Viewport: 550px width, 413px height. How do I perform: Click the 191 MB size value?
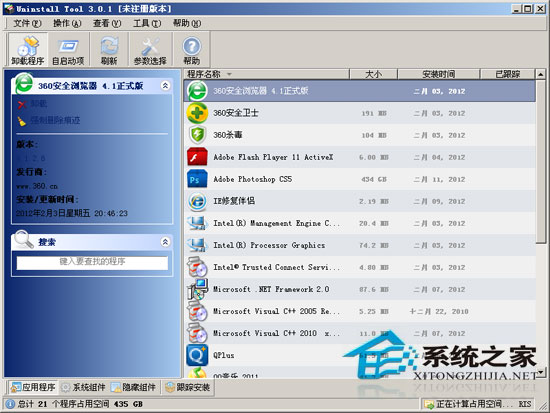tap(374, 113)
